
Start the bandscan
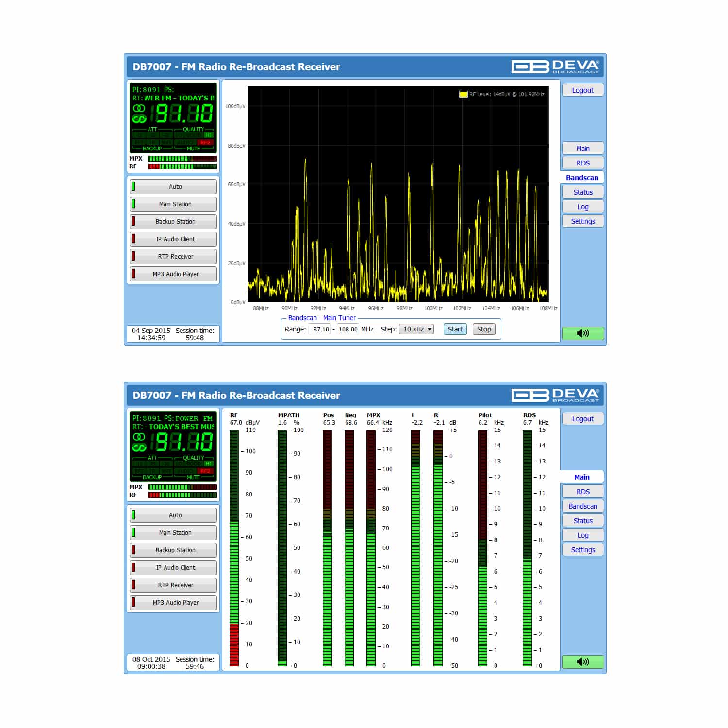coord(455,329)
